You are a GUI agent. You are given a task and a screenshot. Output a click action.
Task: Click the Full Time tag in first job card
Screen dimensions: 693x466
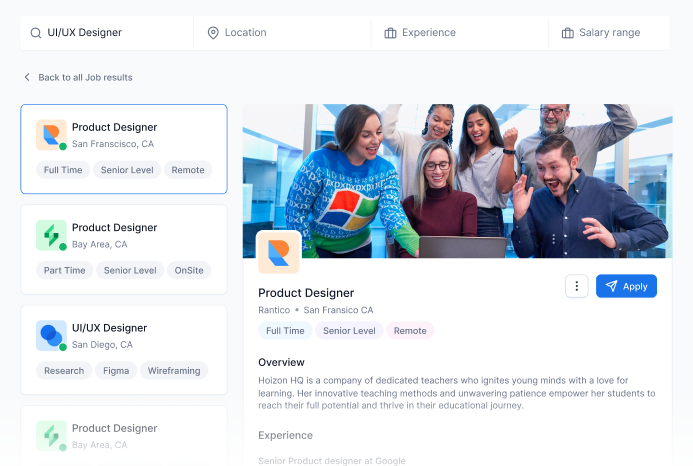pos(63,170)
